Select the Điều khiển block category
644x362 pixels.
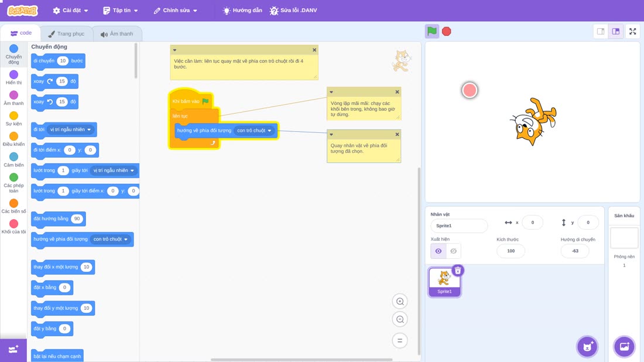(13, 139)
